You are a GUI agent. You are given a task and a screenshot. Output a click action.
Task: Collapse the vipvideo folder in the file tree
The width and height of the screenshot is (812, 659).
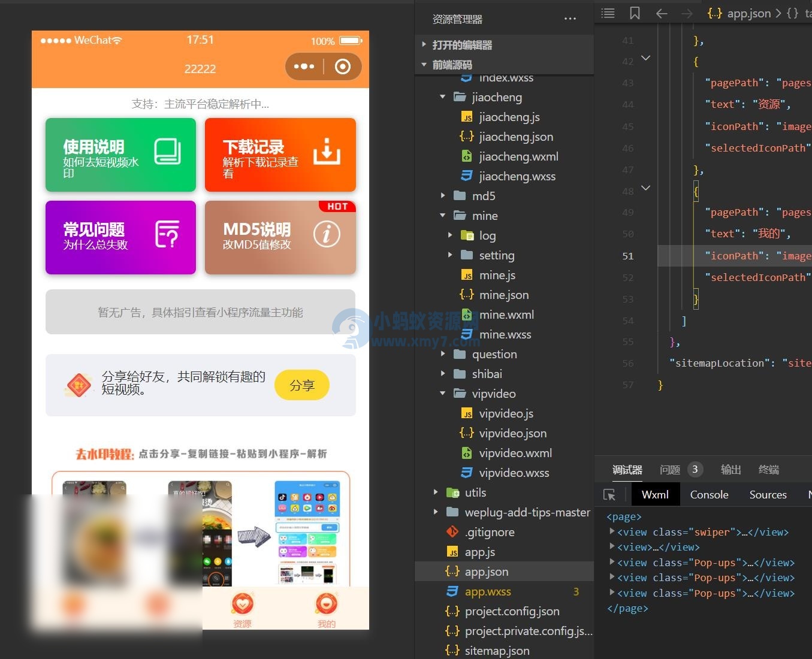[442, 394]
